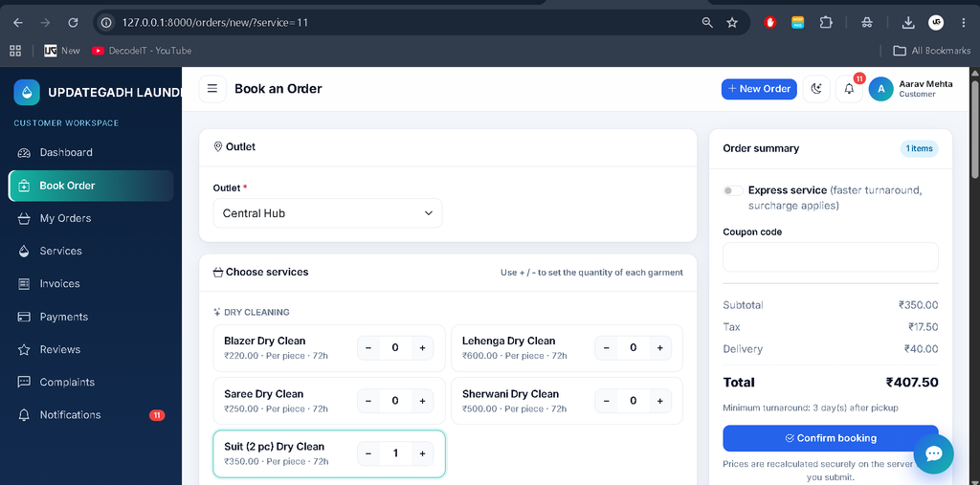Open Complaints in the sidebar
The image size is (980, 485).
pyautogui.click(x=91, y=382)
